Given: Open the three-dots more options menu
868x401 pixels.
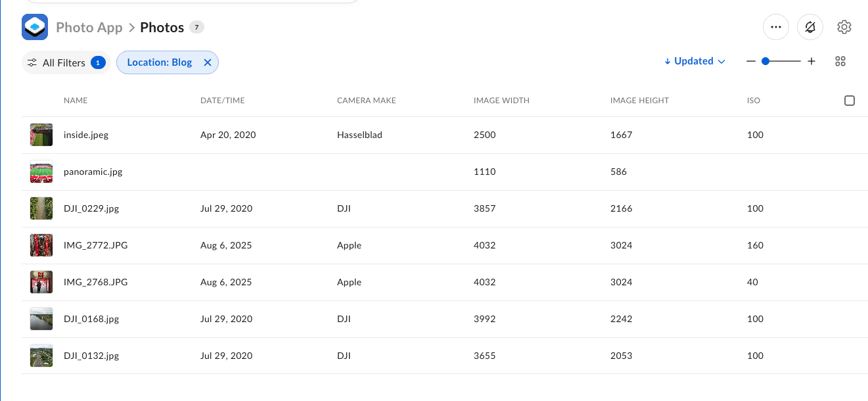Looking at the screenshot, I should [776, 27].
